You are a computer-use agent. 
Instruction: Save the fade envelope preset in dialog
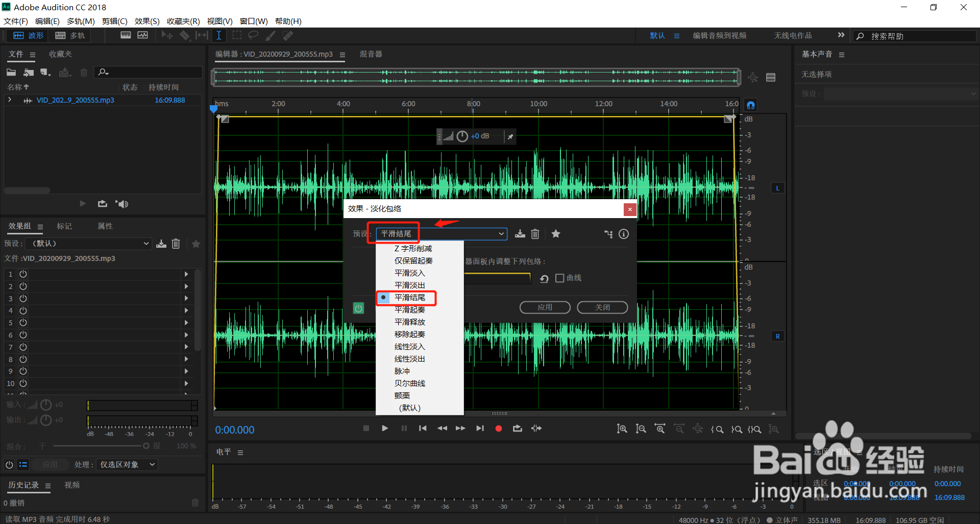520,234
